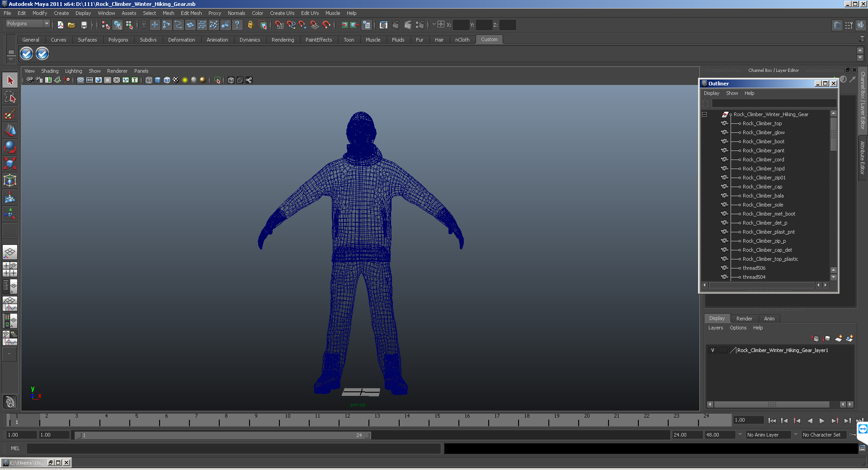Image resolution: width=868 pixels, height=470 pixels.
Task: Select Rock_Climber_boot in the Outliner
Action: click(x=764, y=141)
